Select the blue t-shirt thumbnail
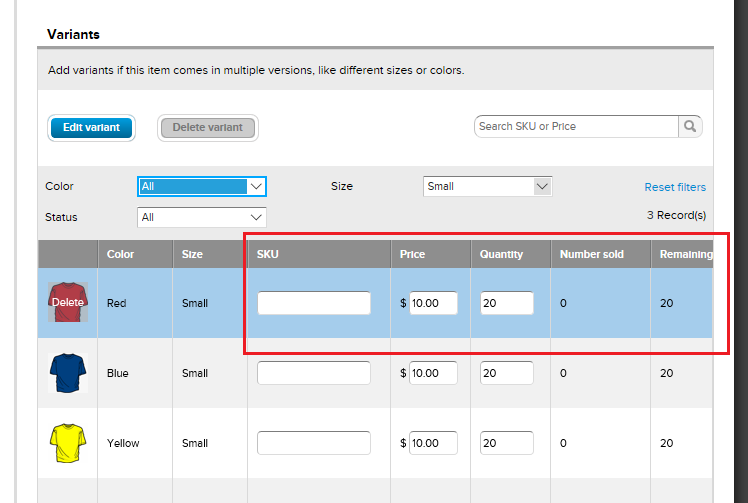The image size is (748, 503). (68, 373)
